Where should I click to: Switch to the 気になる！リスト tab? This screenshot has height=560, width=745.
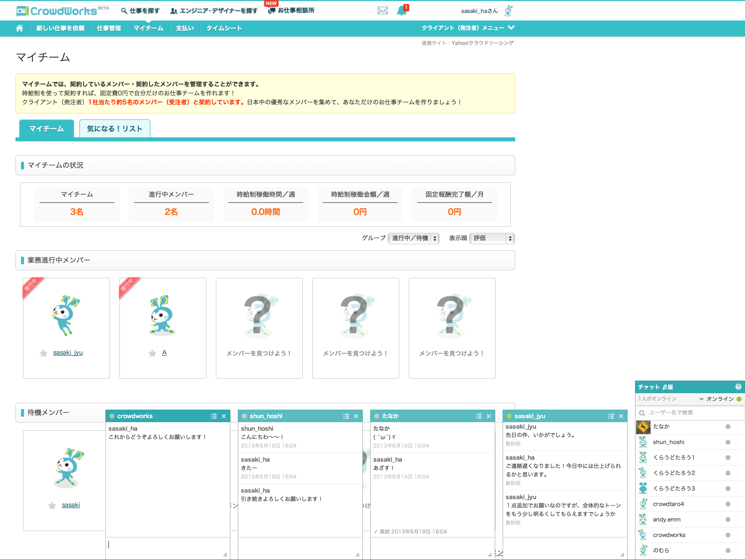[114, 128]
